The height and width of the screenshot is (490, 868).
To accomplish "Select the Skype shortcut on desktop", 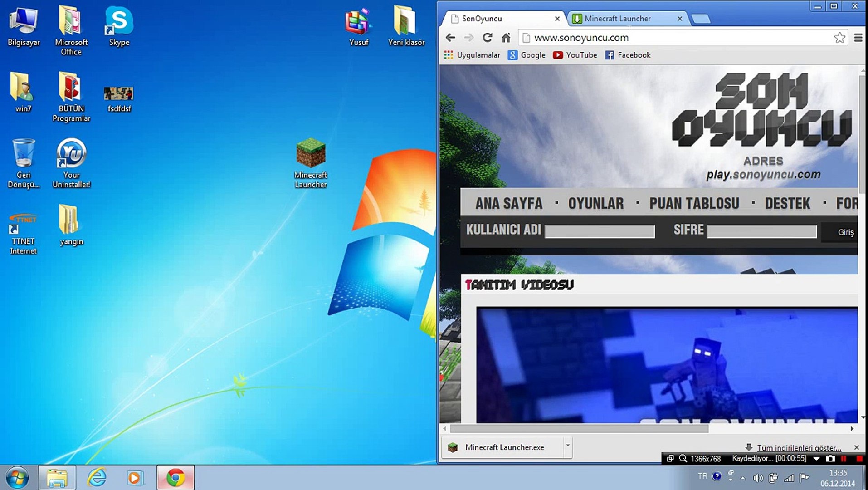I will [x=119, y=26].
